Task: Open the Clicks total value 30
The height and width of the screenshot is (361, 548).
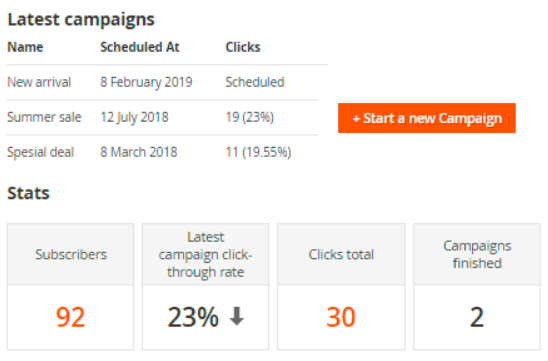Action: 341,317
